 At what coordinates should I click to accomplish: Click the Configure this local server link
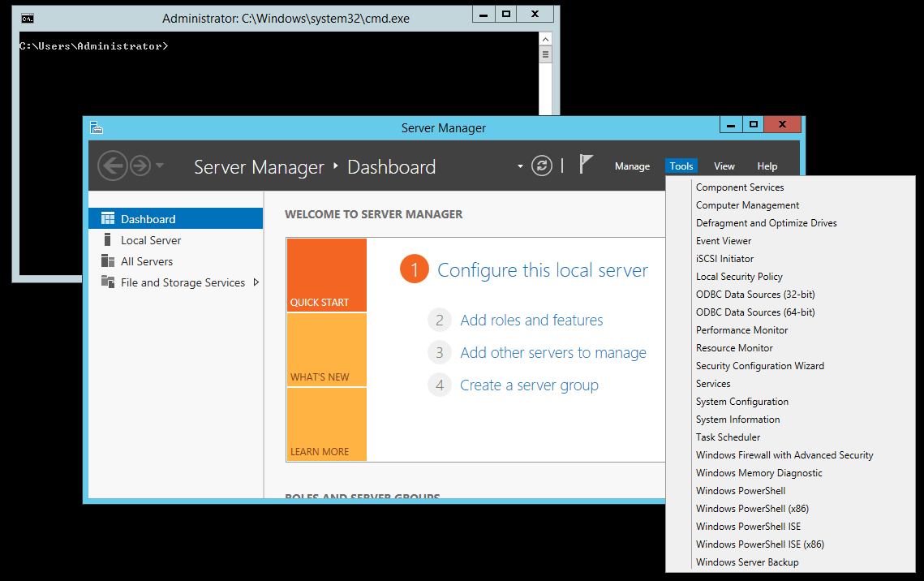[542, 270]
